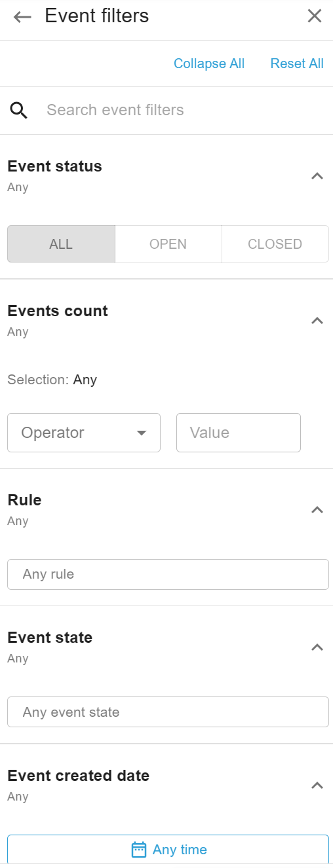
Task: Select the ALL event status option
Action: point(61,244)
